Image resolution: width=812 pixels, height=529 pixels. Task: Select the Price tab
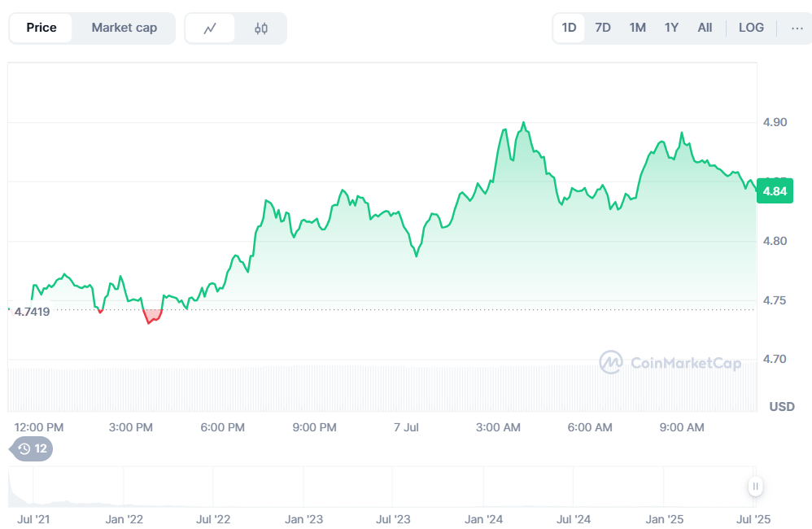(x=41, y=28)
